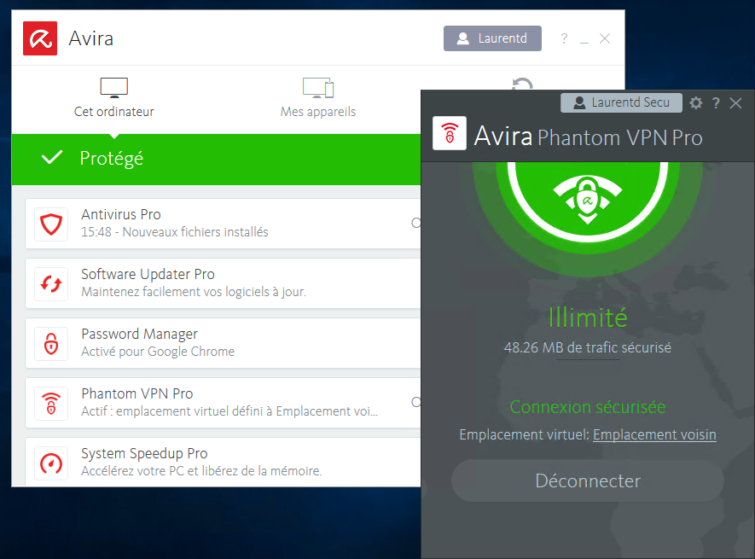Click the Software Updater Pro arrows icon
755x559 pixels.
[x=51, y=284]
